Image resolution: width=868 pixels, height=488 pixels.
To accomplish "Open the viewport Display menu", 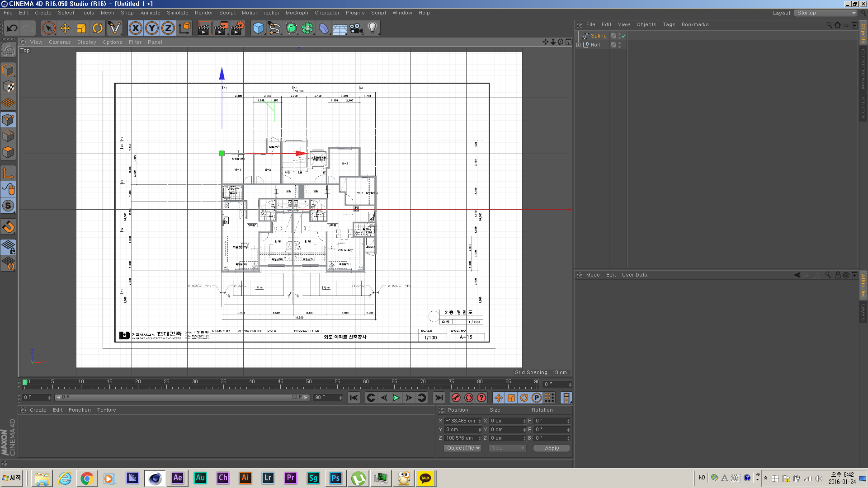I will coord(87,42).
